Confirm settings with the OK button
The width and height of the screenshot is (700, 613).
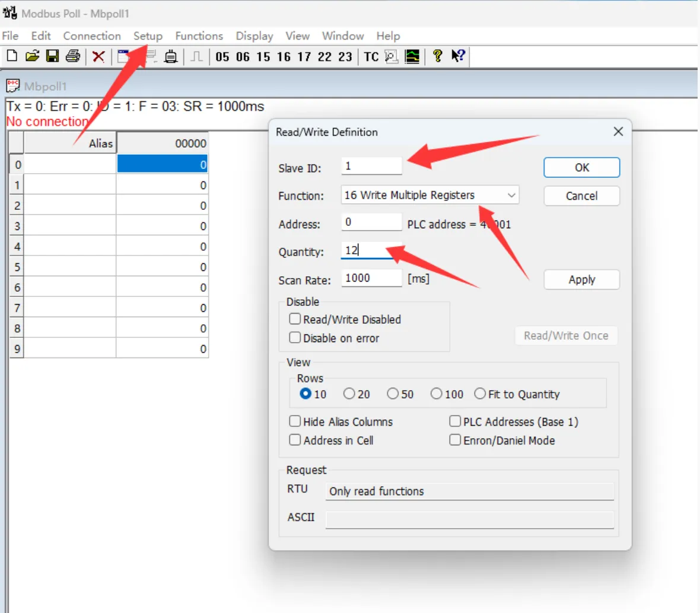[581, 167]
